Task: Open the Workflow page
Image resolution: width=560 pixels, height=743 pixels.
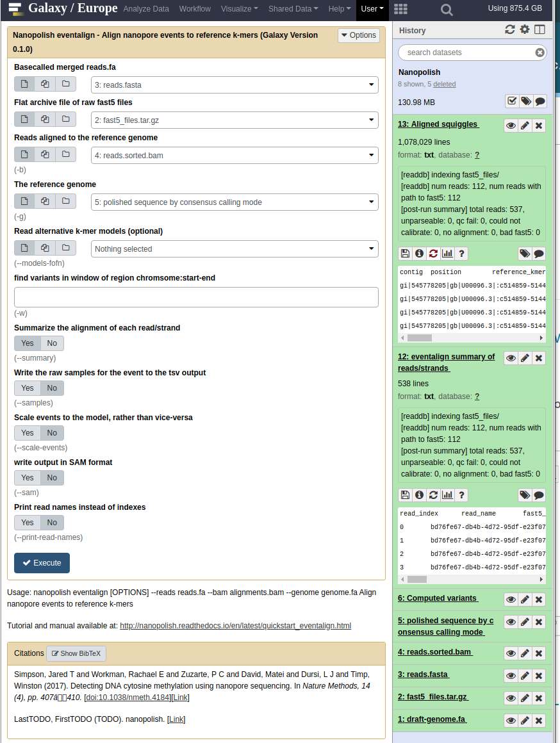Action: 195,8
